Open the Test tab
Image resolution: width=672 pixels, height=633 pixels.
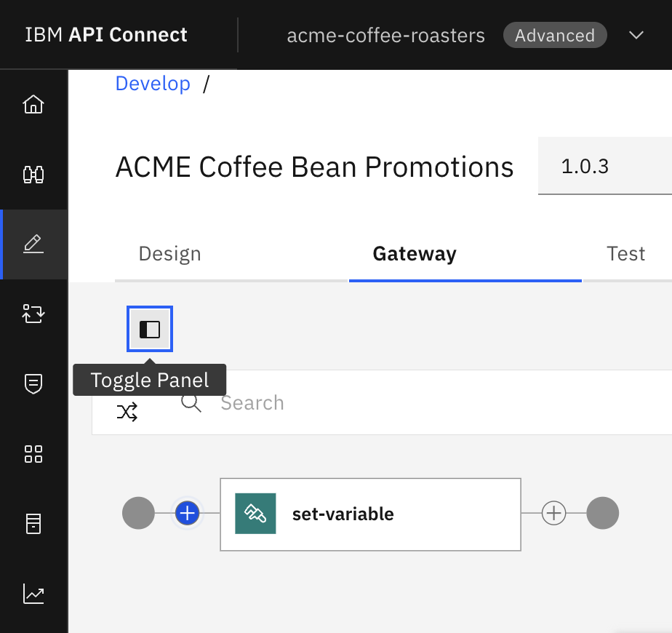625,254
